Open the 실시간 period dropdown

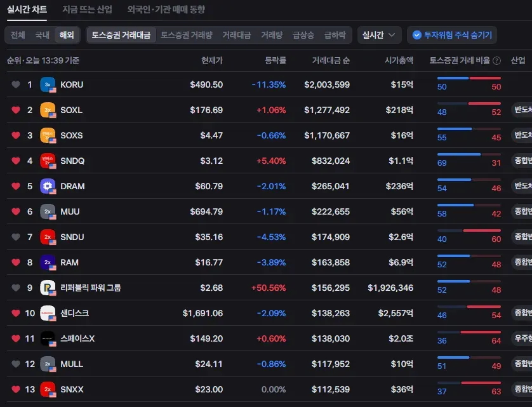click(380, 35)
